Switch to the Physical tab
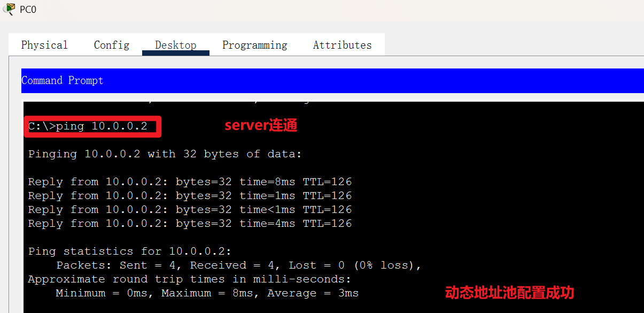Screen dimensions: 644x313 [44, 45]
